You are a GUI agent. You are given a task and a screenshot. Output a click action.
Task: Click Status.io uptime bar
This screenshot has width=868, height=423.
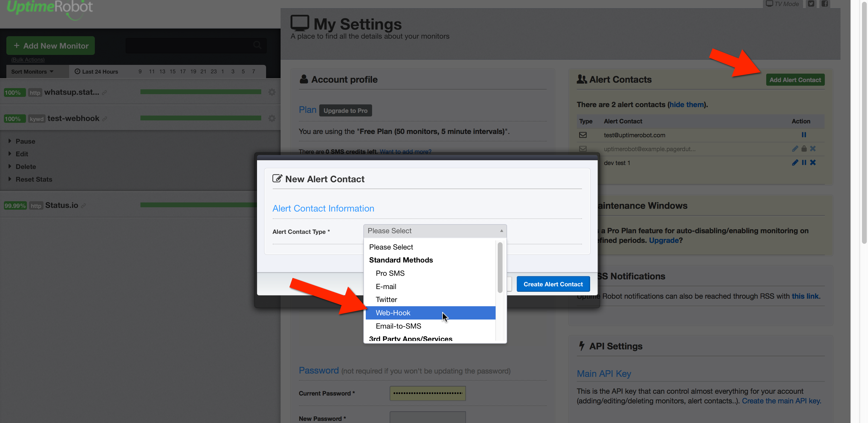pyautogui.click(x=198, y=205)
